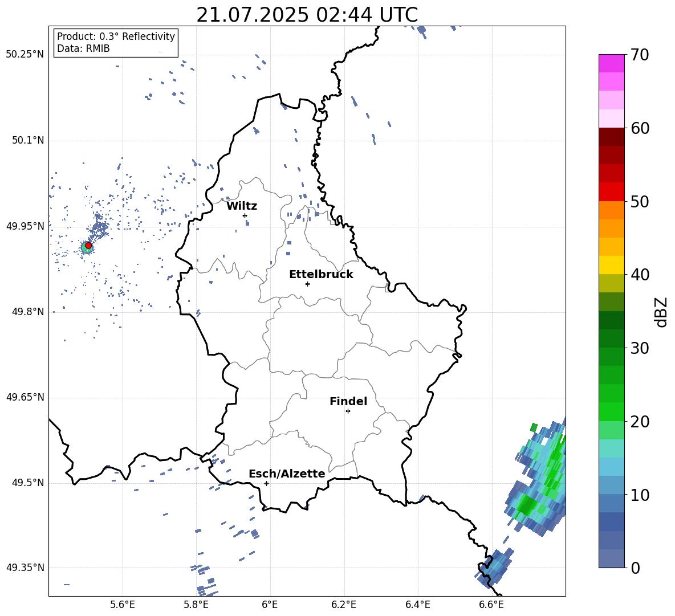Click the plus marker below Ettelbruck

click(x=307, y=284)
